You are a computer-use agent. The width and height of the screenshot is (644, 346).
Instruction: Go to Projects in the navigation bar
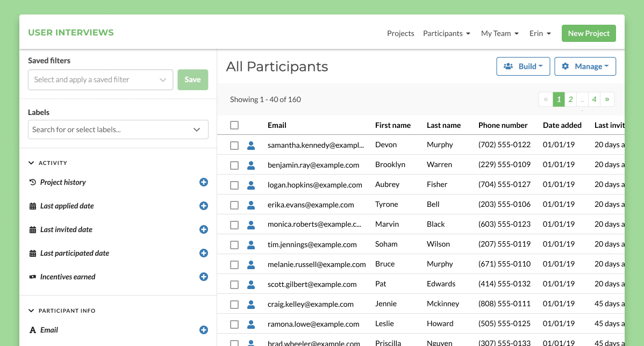pyautogui.click(x=400, y=33)
